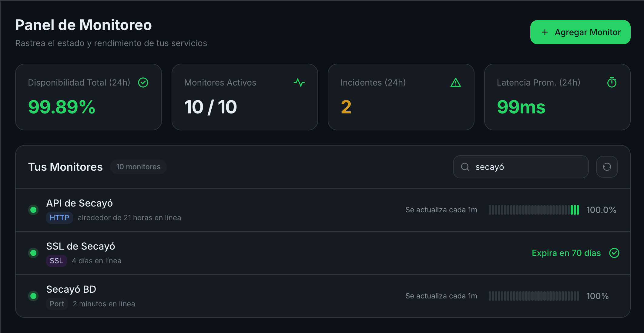Open the SSL de Secayó monitor

[x=81, y=246]
